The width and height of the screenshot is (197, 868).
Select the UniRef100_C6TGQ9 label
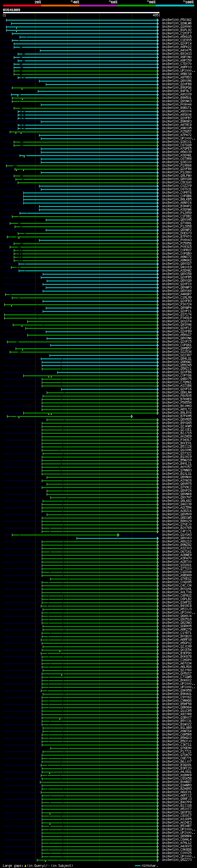coord(177,145)
